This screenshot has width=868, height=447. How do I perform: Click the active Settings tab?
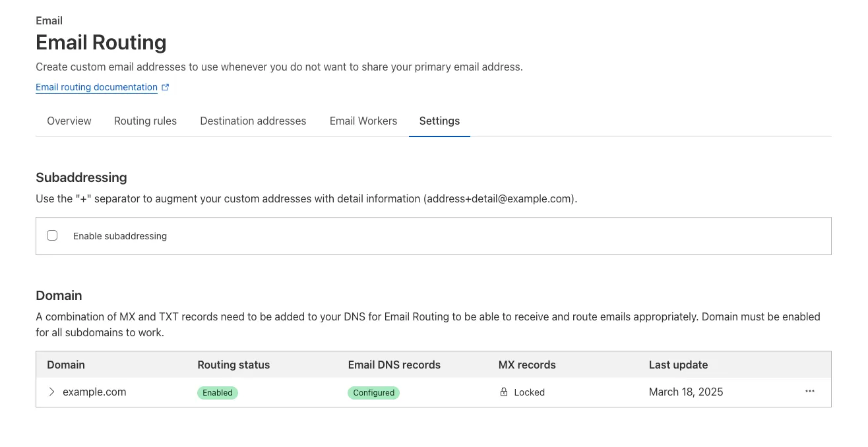coord(439,121)
